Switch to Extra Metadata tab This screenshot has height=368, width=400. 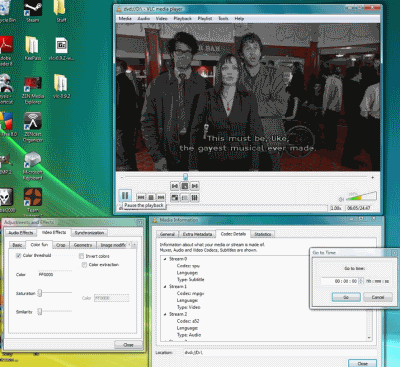click(197, 234)
